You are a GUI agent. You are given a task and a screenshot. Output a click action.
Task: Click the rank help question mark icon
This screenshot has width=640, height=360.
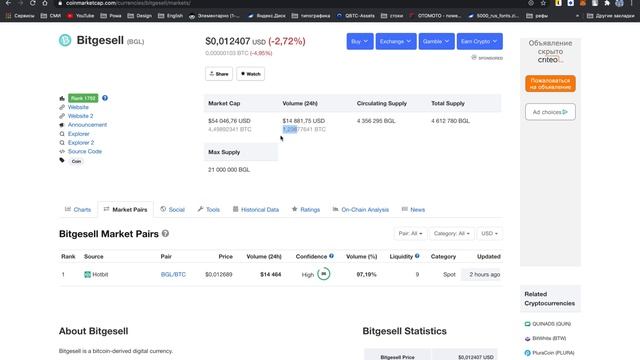[x=105, y=98]
